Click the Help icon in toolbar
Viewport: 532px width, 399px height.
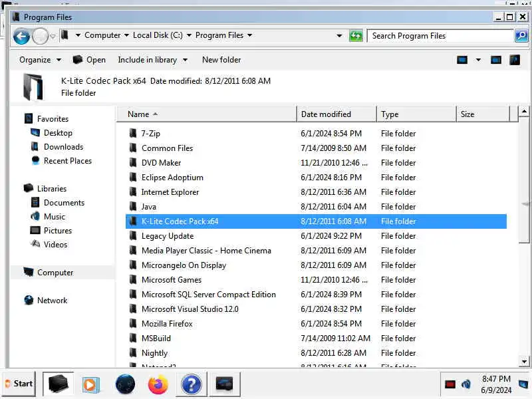tap(514, 60)
